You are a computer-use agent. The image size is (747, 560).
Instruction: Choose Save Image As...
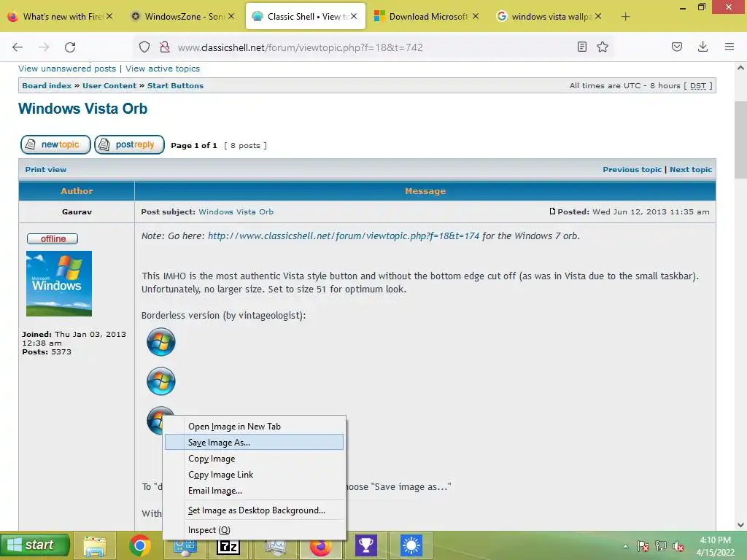point(254,443)
